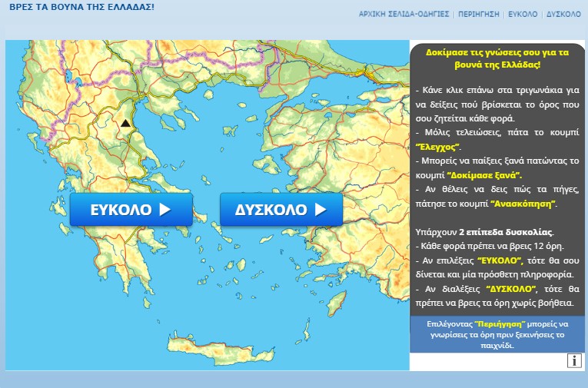Click the yellow word “Ανασκόπηση”
Image resolution: width=588 pixels, height=388 pixels.
523,204
